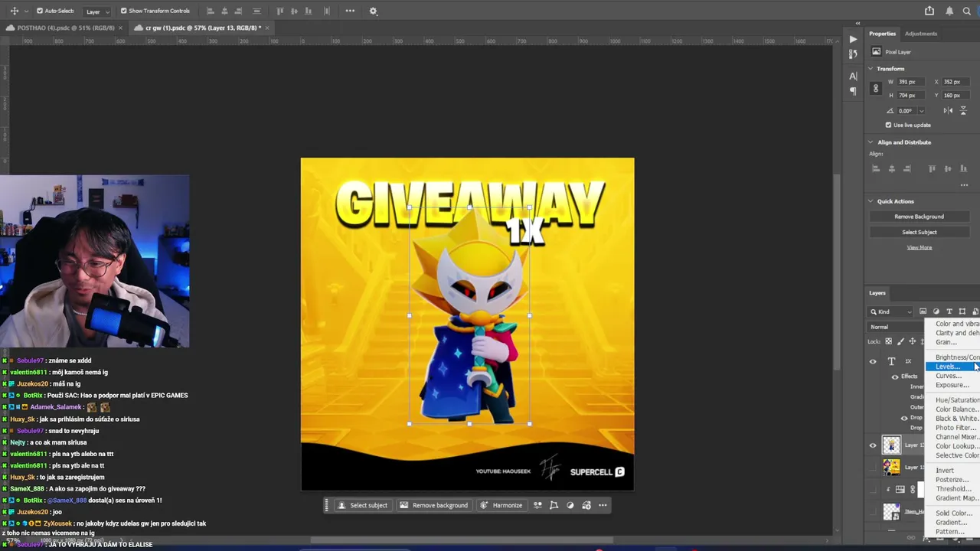This screenshot has height=551, width=980.
Task: Open more align options three-dots in Properties
Action: click(965, 185)
